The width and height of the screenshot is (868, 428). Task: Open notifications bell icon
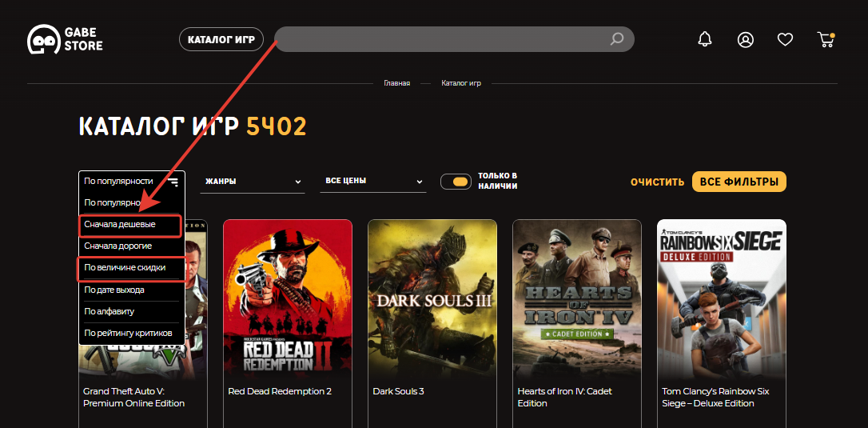coord(705,39)
